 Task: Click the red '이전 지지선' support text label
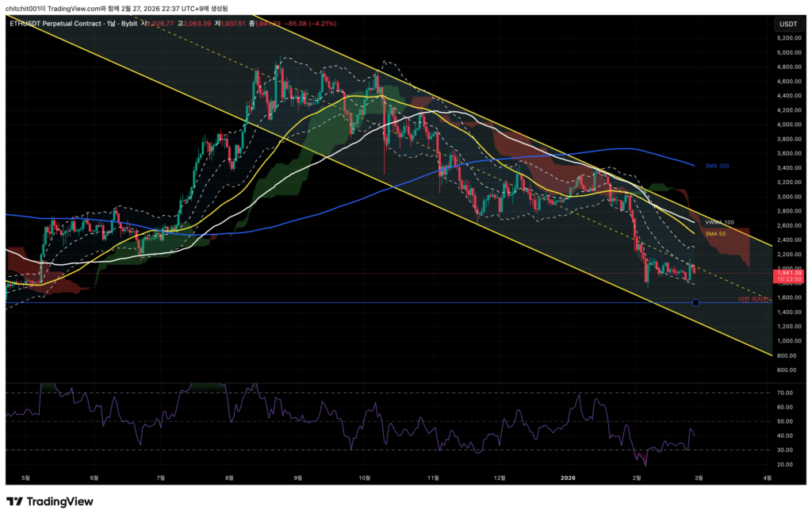(753, 300)
